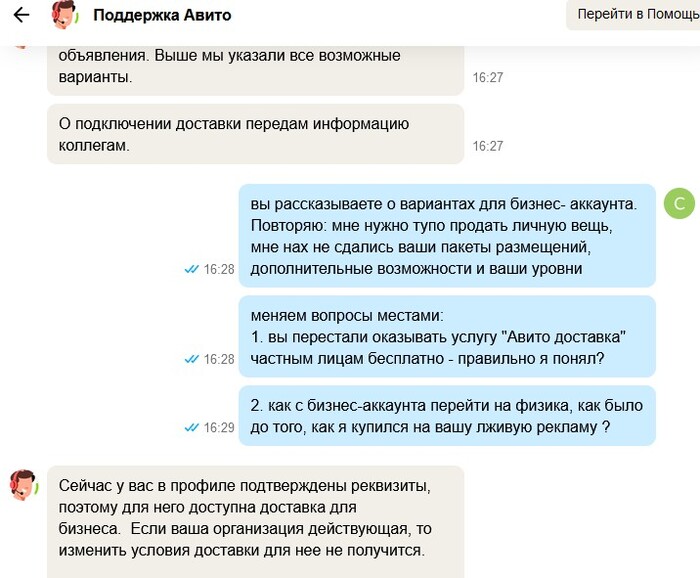Select message about перейти на физика

447,416
